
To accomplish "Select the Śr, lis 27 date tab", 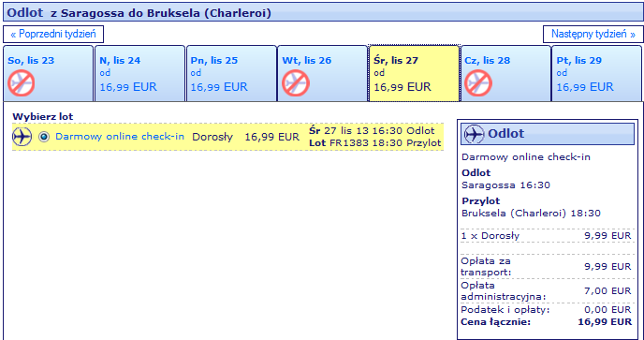I will [414, 73].
